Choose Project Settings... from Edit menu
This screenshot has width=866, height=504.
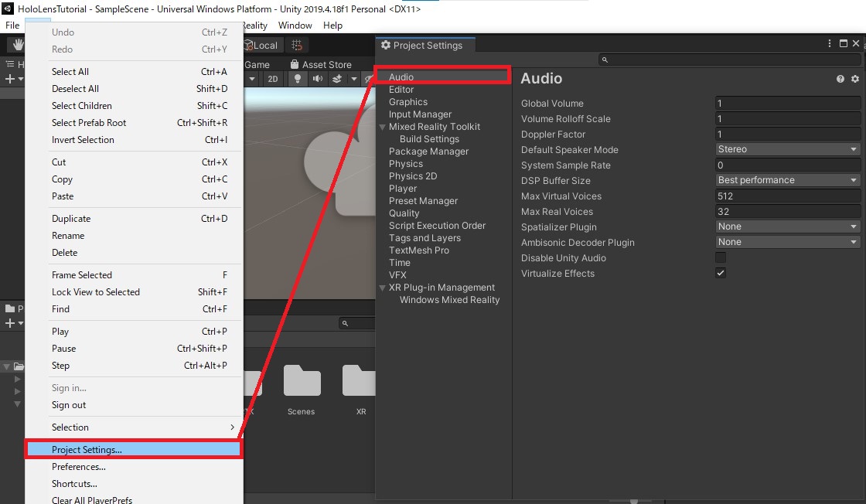click(133, 449)
